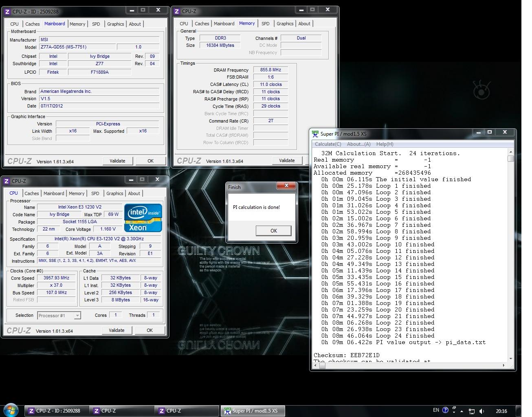Open the volume speaker tray icon
This screenshot has height=417, width=532.
click(482, 411)
